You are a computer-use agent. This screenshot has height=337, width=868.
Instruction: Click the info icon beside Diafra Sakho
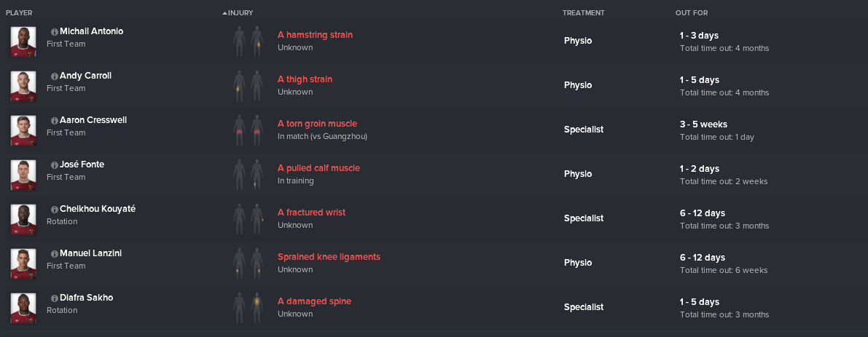pyautogui.click(x=54, y=298)
